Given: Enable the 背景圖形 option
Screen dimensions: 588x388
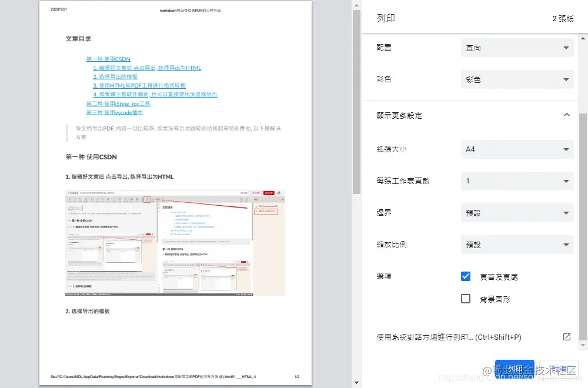Looking at the screenshot, I should click(466, 299).
